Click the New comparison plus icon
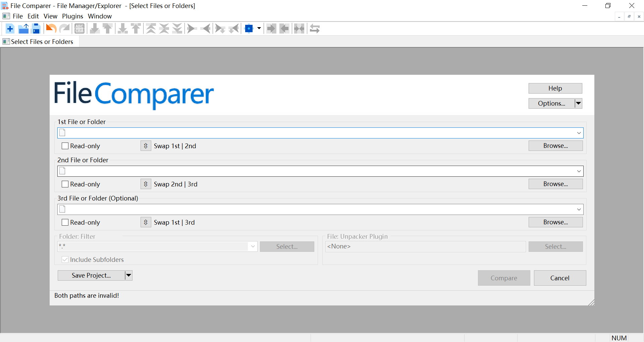The height and width of the screenshot is (342, 644). tap(10, 29)
